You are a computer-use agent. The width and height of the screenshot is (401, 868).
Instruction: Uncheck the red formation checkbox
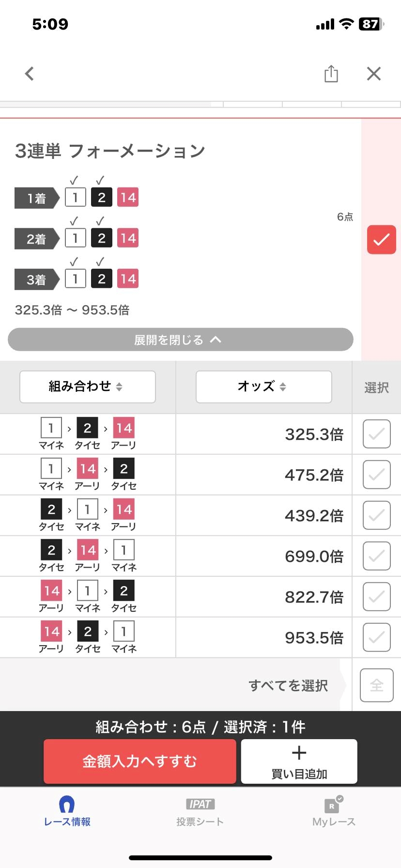point(381,239)
